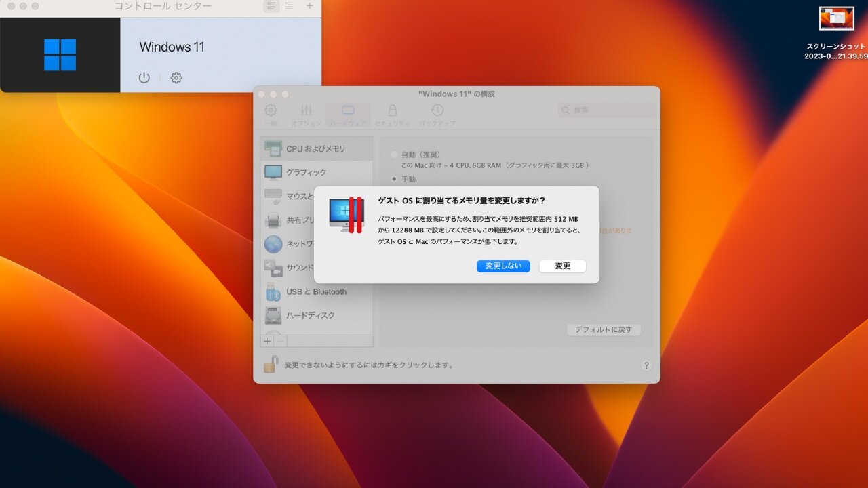Click the デフォルトに戻す button
Viewport: 868px width, 488px height.
click(604, 330)
